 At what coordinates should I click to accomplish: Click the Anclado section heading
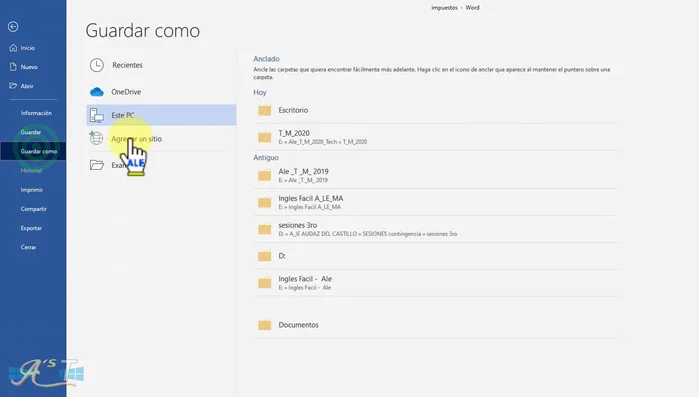point(266,59)
